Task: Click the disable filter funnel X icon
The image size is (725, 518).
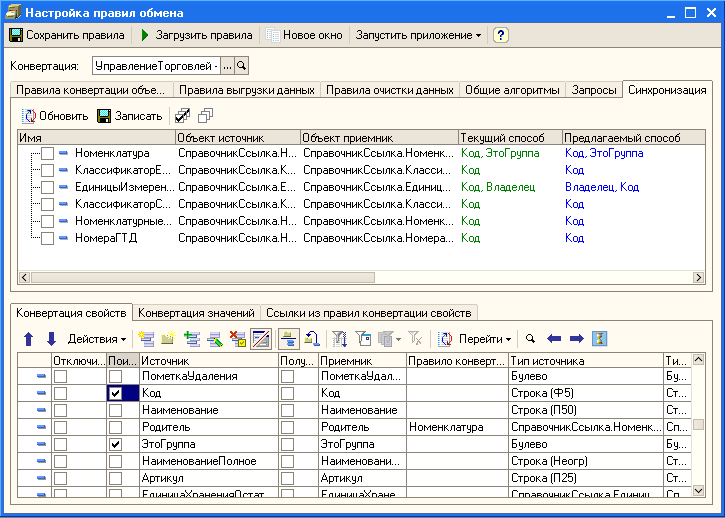Action: pyautogui.click(x=415, y=339)
